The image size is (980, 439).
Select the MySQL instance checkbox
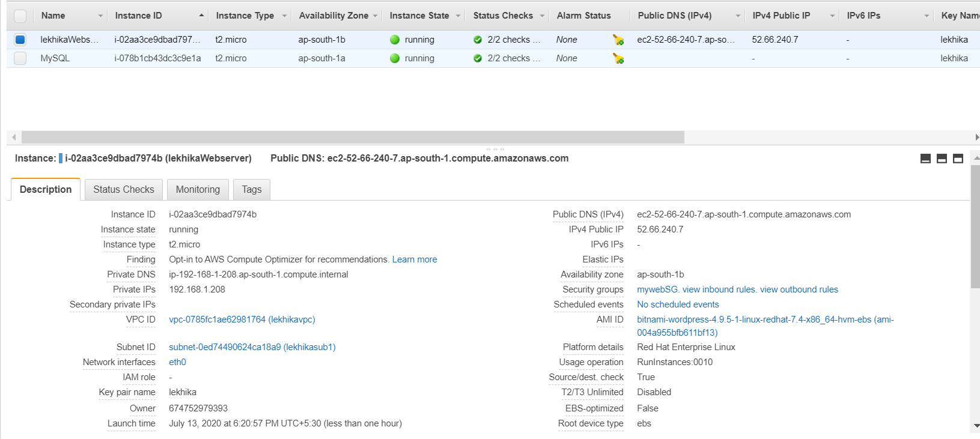click(x=20, y=58)
